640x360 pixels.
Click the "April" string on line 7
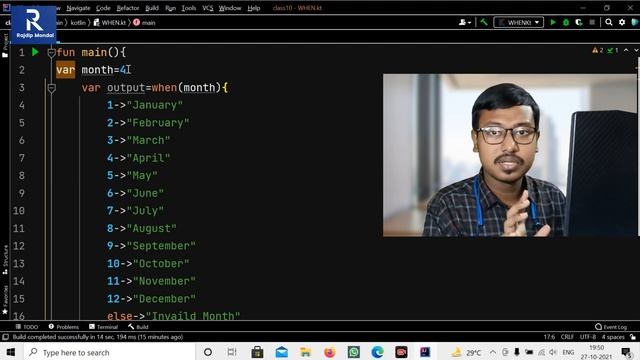[148, 158]
